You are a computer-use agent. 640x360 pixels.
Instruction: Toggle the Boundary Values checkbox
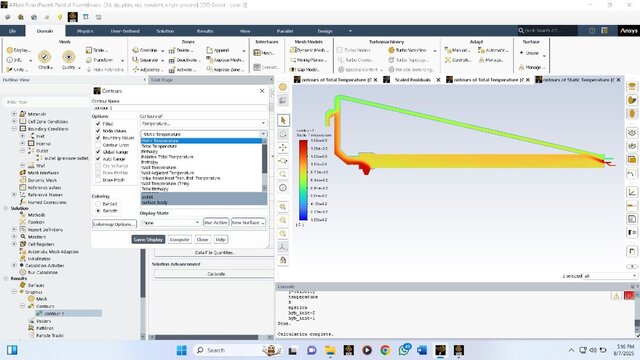(x=98, y=138)
